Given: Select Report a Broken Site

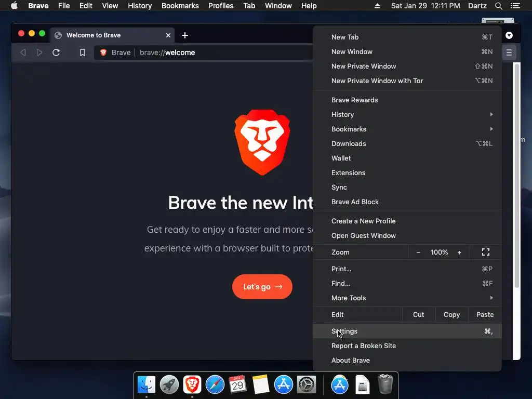Looking at the screenshot, I should 407,346.
